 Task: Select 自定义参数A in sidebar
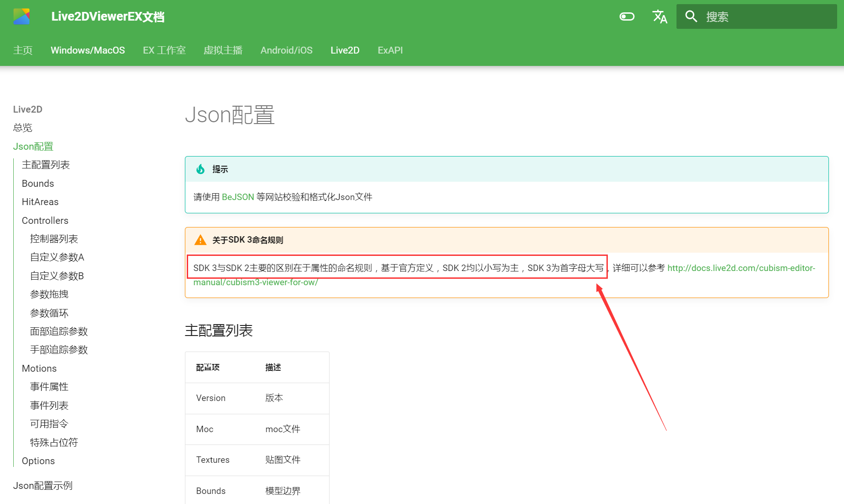click(x=57, y=257)
